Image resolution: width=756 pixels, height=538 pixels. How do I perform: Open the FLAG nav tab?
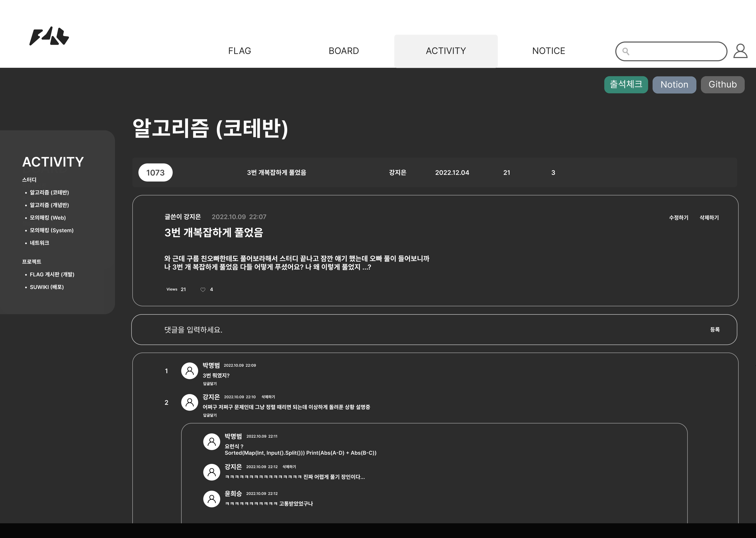(x=240, y=51)
